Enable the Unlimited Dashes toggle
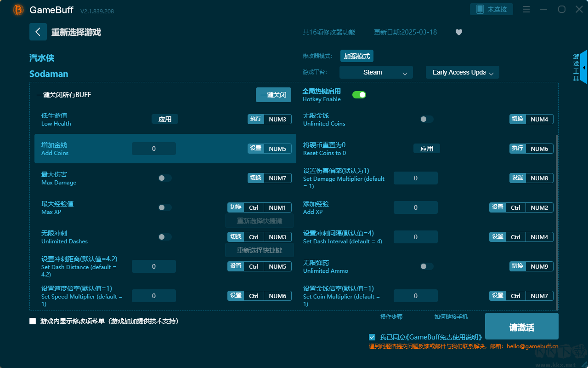588x368 pixels. [x=165, y=237]
